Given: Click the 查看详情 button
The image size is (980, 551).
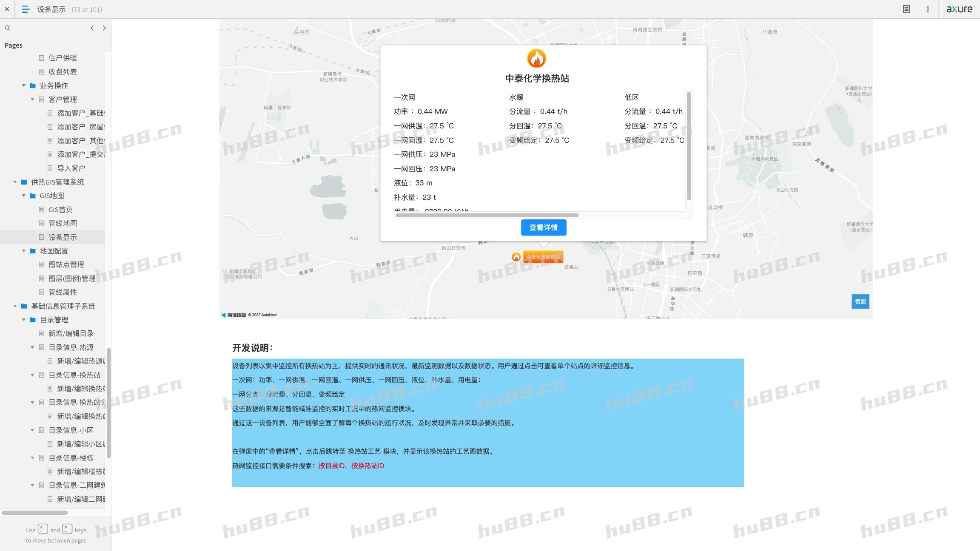Looking at the screenshot, I should coord(543,227).
